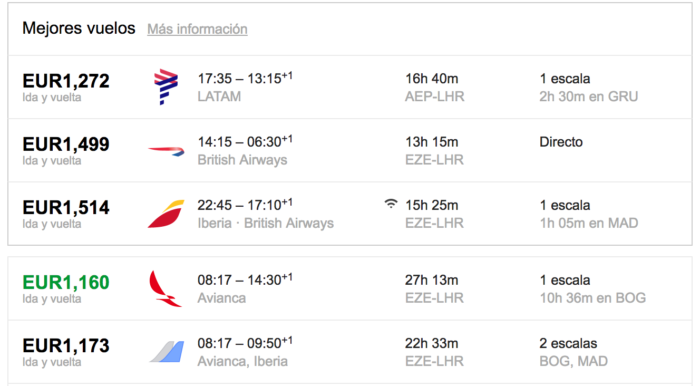This screenshot has width=700, height=386.
Task: Open the 17:35 – 13:15 LATAM flight
Action: (245, 79)
